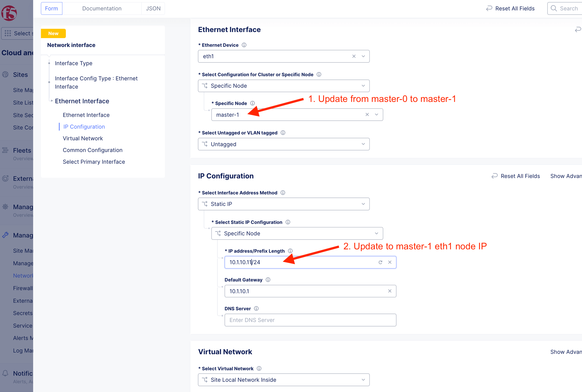Screen dimensions: 582x392
Task: Go to Virtual Network in the form outline
Action: 83,138
